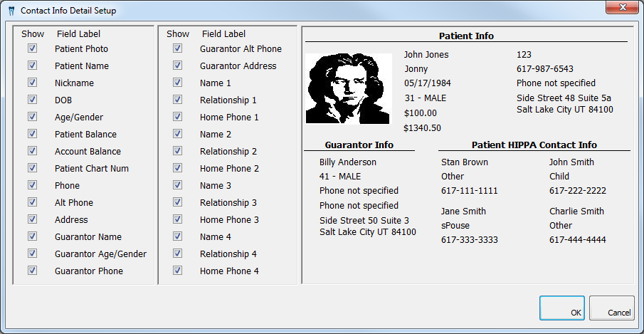Click the 'sPouse' relationship text
The width and height of the screenshot is (644, 334).
click(455, 226)
